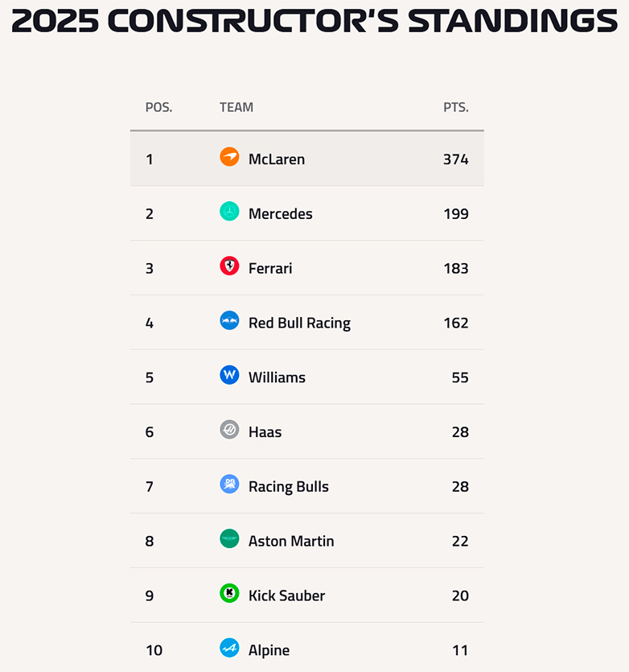Click the Ferrari prancing horse logo
This screenshot has height=672, width=629.
pos(229,266)
